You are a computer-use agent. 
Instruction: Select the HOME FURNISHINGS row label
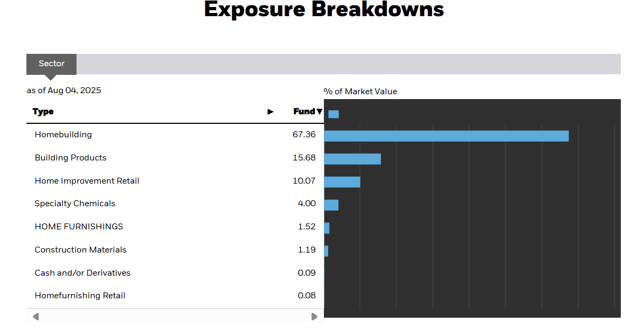79,227
